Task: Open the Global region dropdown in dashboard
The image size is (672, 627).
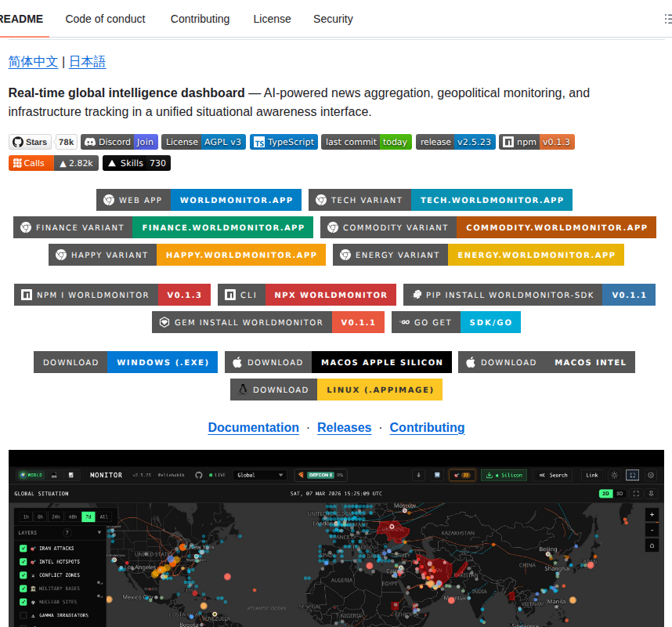Action: (x=260, y=475)
